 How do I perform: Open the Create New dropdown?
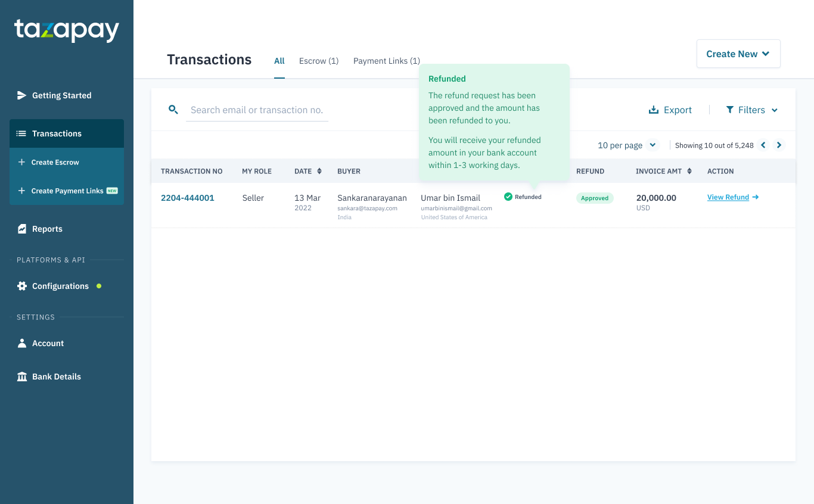[x=738, y=54]
